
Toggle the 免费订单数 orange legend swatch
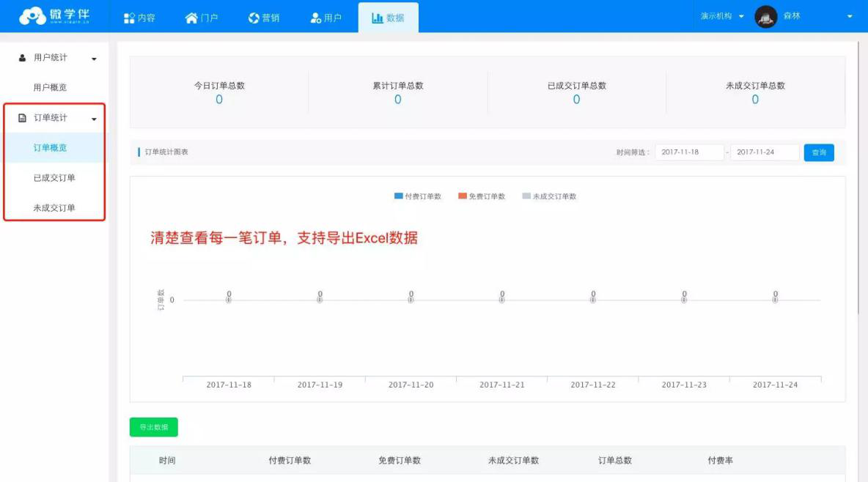(x=463, y=196)
